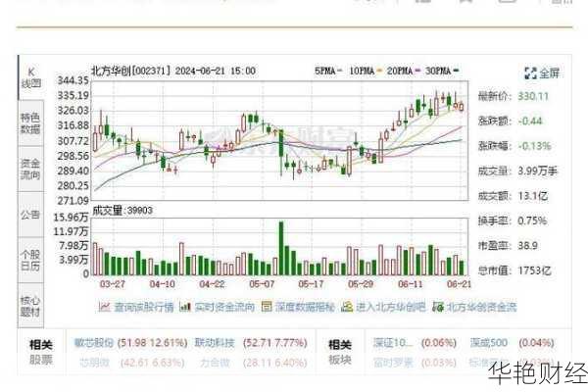Click the 成交额 value 13.1亿
This screenshot has width=588, height=392.
click(532, 196)
